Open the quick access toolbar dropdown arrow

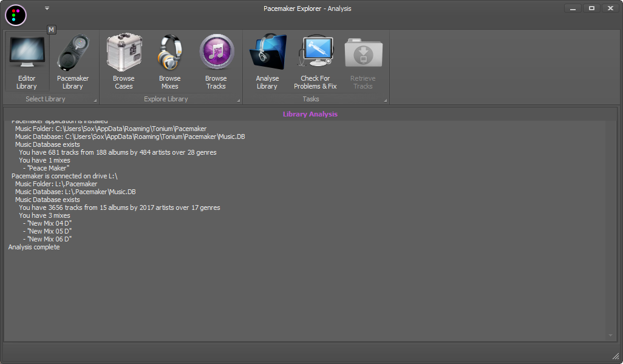pyautogui.click(x=47, y=8)
